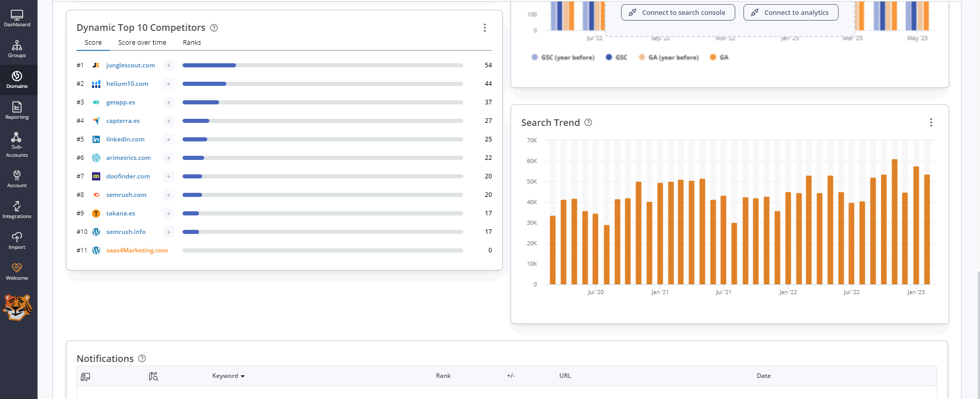
Task: Open Integrations in the sidebar
Action: [17, 210]
